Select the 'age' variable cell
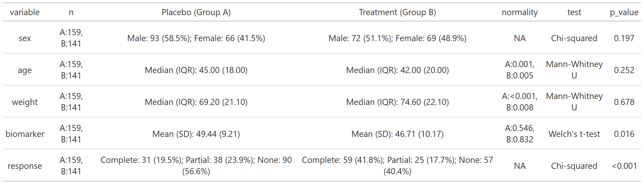Image resolution: width=644 pixels, height=184 pixels. pos(25,70)
